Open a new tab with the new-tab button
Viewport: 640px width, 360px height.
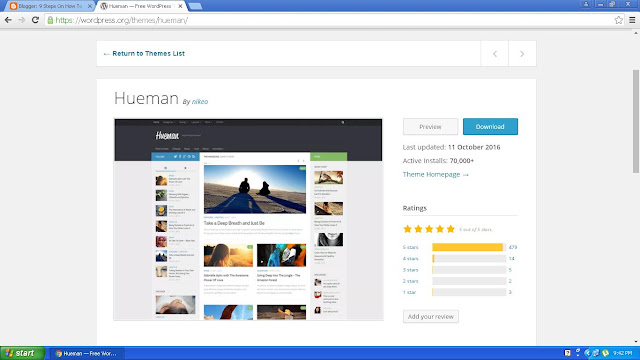click(196, 6)
